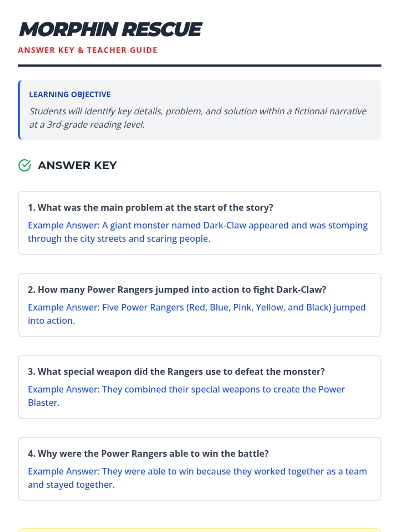
Task: Select the teamwork example answer text
Action: coord(198,478)
